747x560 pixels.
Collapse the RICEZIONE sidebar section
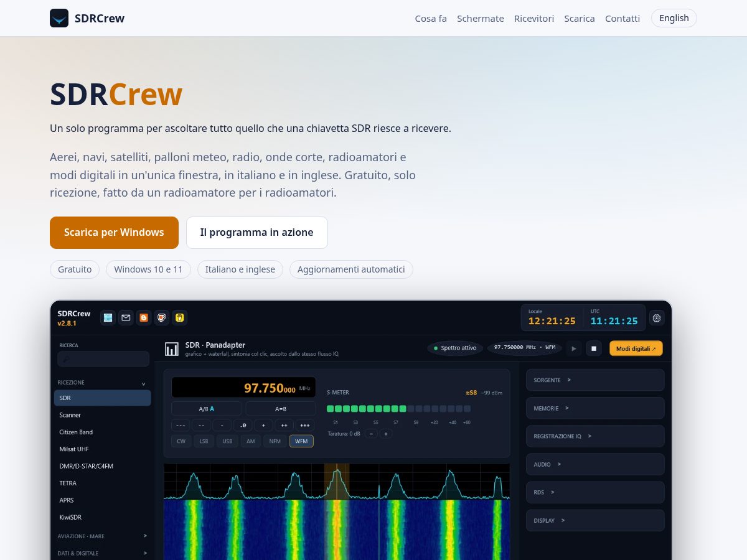coord(103,383)
